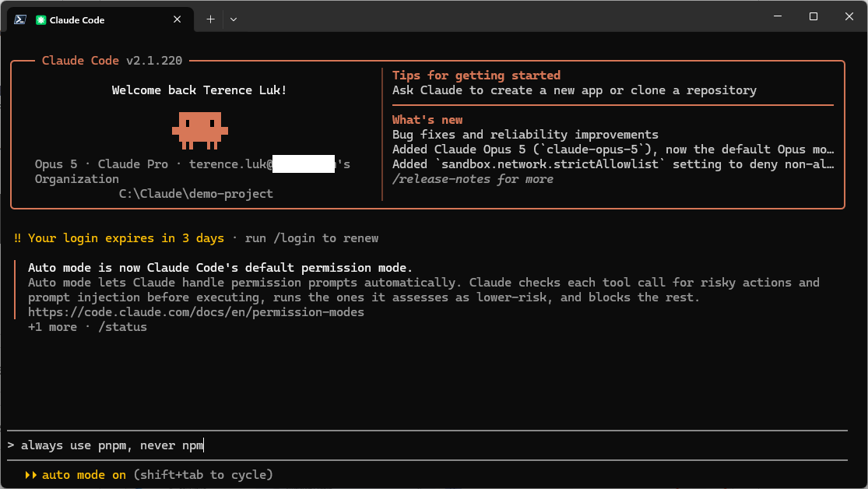Click 'Bug fixes and reliability improvements' line
868x489 pixels.
click(x=525, y=135)
